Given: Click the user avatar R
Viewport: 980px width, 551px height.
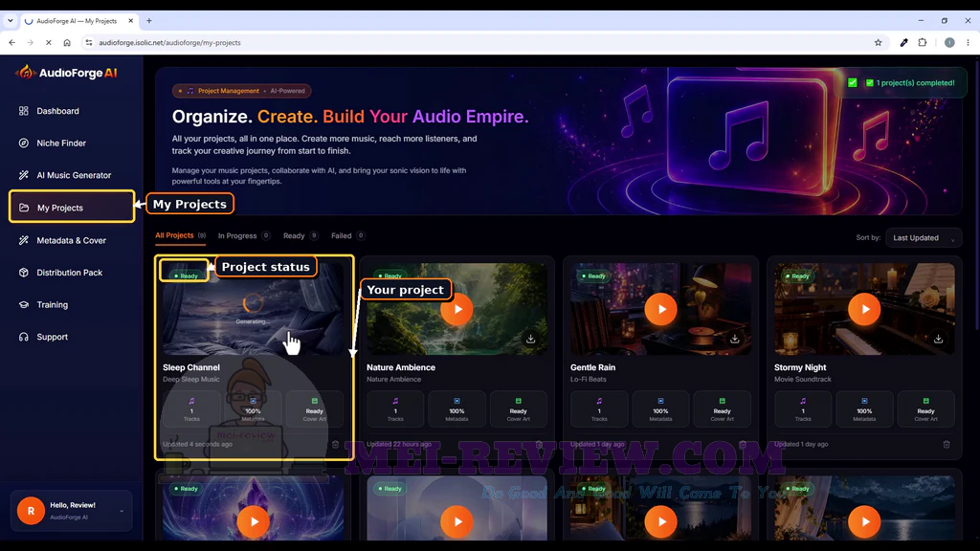Looking at the screenshot, I should coord(31,511).
